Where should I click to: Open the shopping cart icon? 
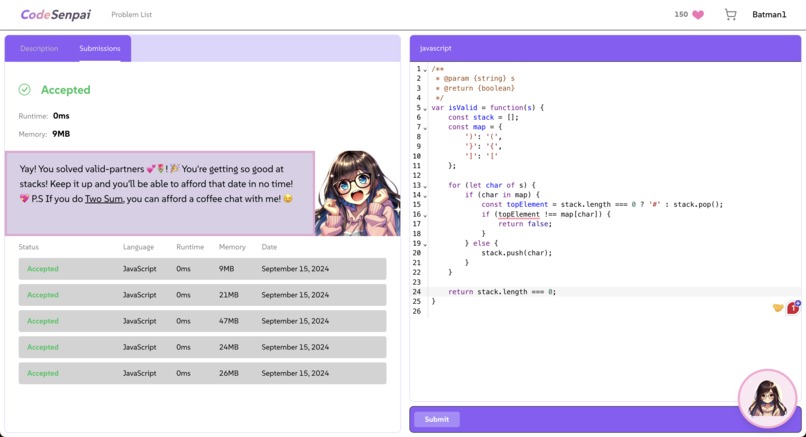[730, 14]
